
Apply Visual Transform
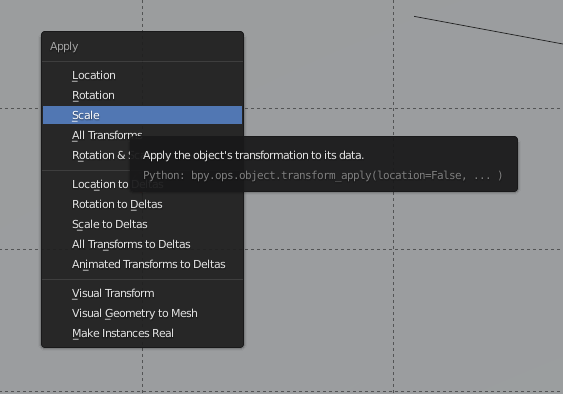[x=142, y=293]
